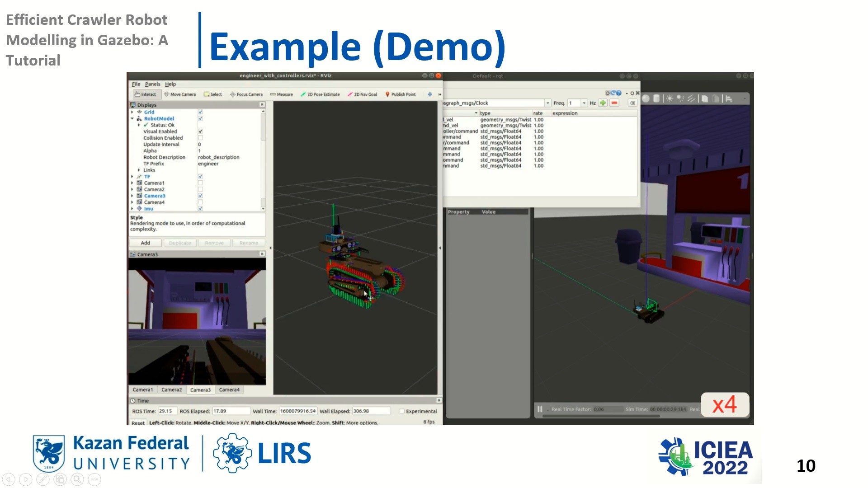Activate the Move Camera tool

[x=180, y=94]
